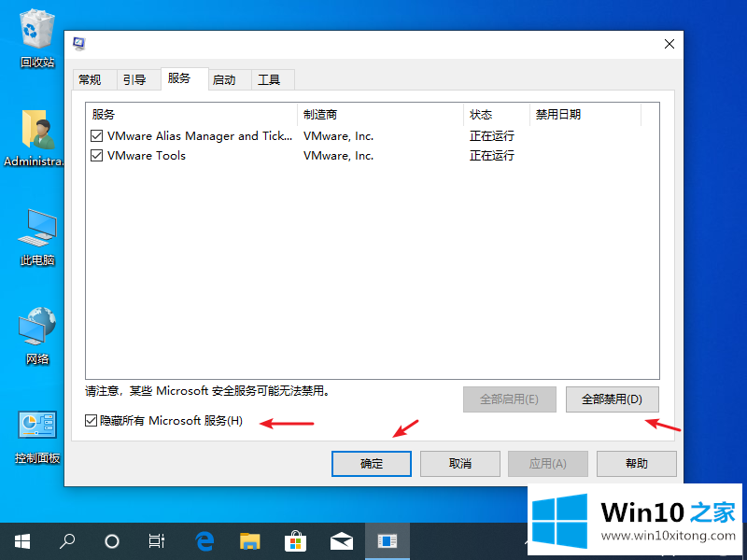Switch to the 常规 tab

coord(90,80)
